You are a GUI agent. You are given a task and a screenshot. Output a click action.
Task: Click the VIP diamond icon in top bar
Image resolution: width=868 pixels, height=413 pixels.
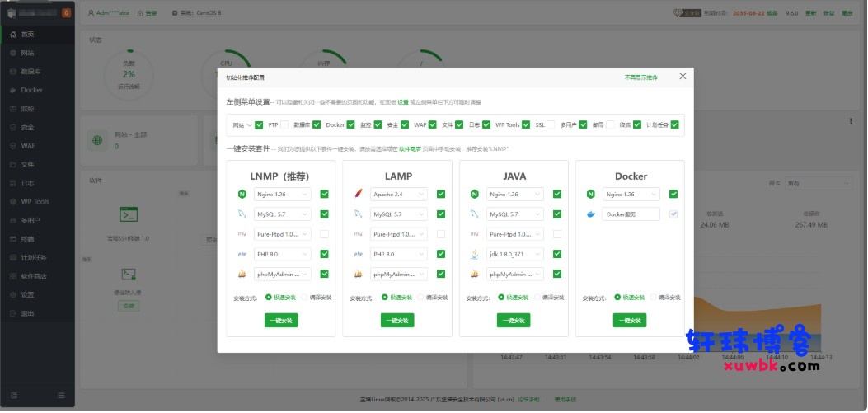click(678, 12)
